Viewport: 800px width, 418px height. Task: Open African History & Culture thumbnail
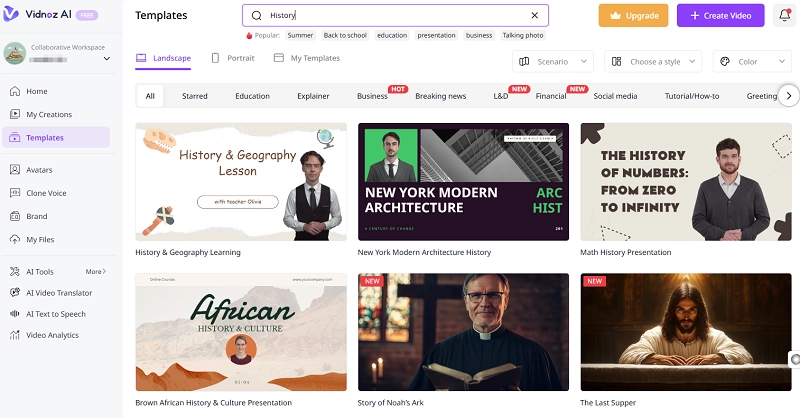(241, 332)
